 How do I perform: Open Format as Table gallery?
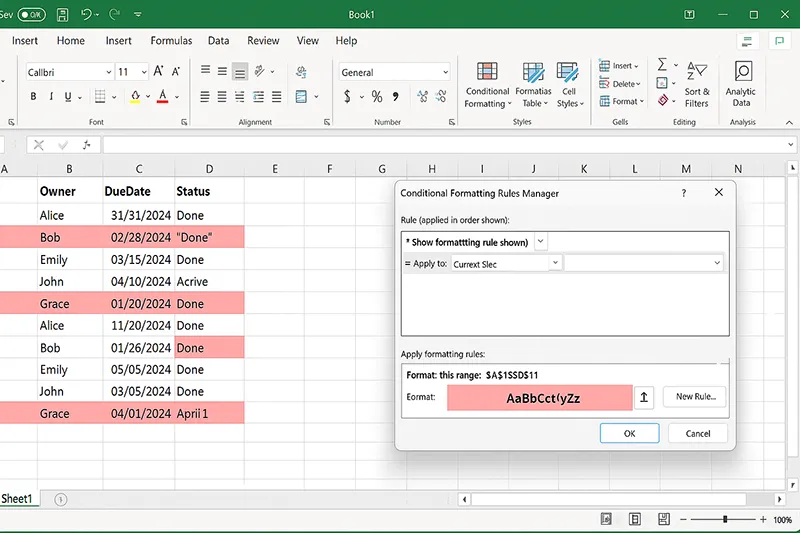[533, 85]
